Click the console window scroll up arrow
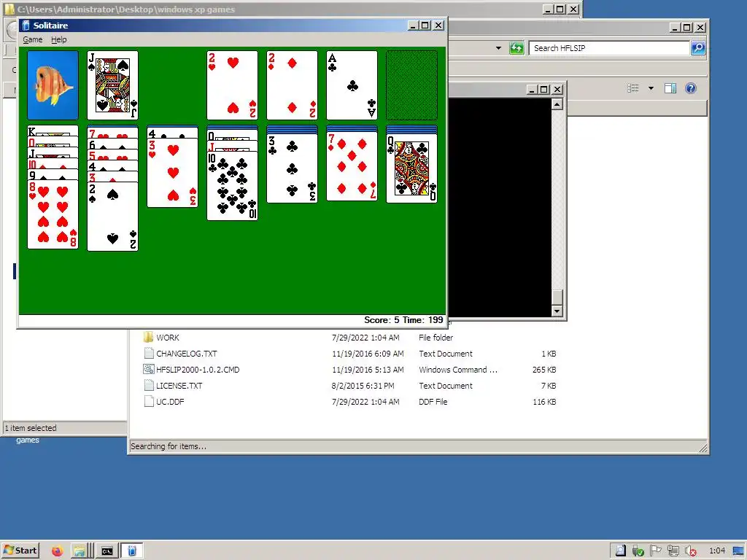This screenshot has height=560, width=747. [x=557, y=104]
